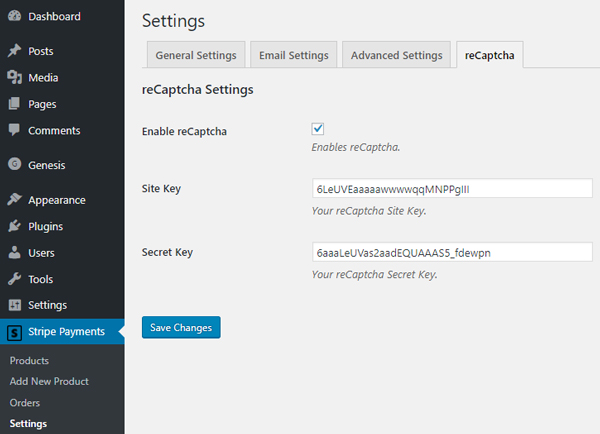
Task: Disable the Enable reCaptcha checkbox
Action: [318, 129]
